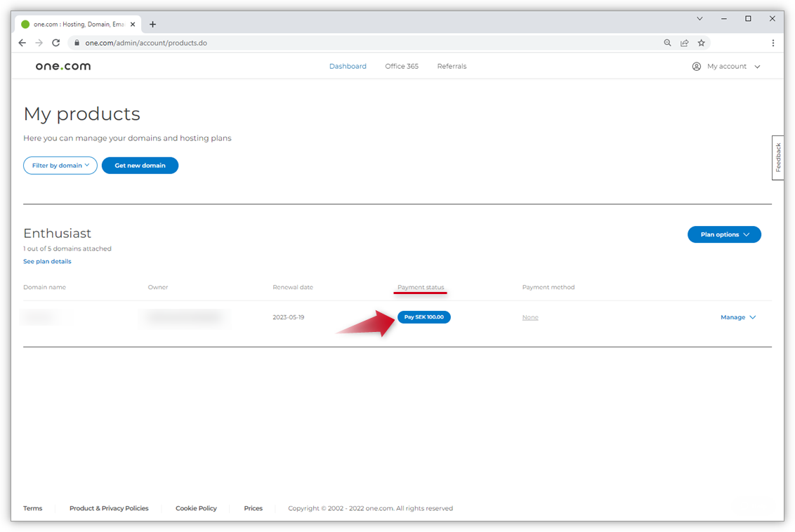The width and height of the screenshot is (795, 532).
Task: Go to the Office 365 tab
Action: 402,66
